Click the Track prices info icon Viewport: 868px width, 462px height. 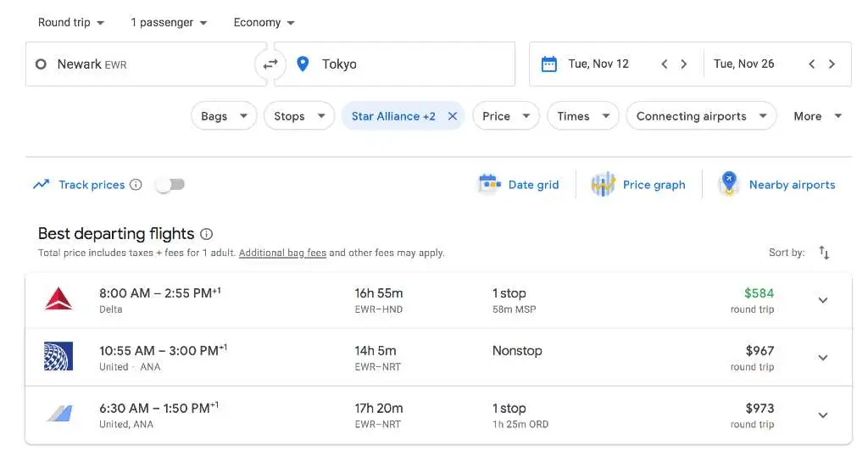(x=136, y=185)
